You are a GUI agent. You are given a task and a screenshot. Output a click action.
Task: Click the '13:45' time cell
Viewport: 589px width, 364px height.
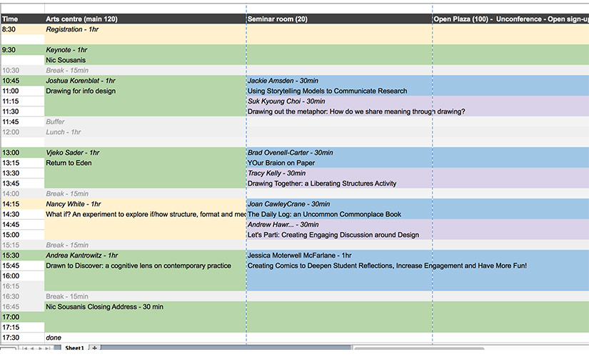[x=23, y=183]
